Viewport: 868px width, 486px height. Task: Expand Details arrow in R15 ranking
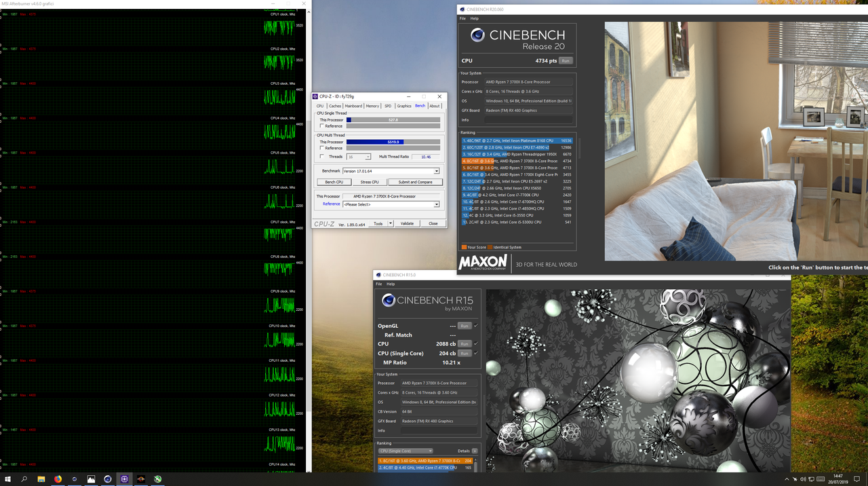point(475,451)
